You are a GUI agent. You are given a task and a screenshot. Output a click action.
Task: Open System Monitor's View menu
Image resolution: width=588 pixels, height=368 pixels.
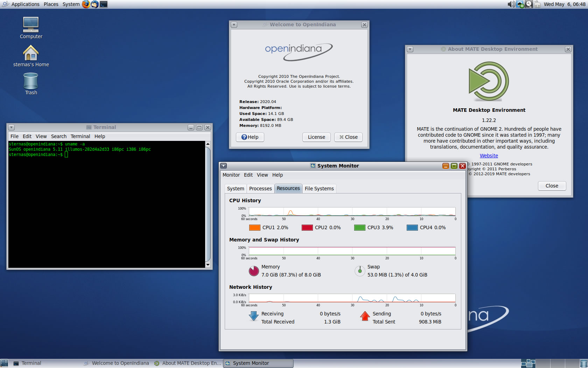pyautogui.click(x=262, y=175)
